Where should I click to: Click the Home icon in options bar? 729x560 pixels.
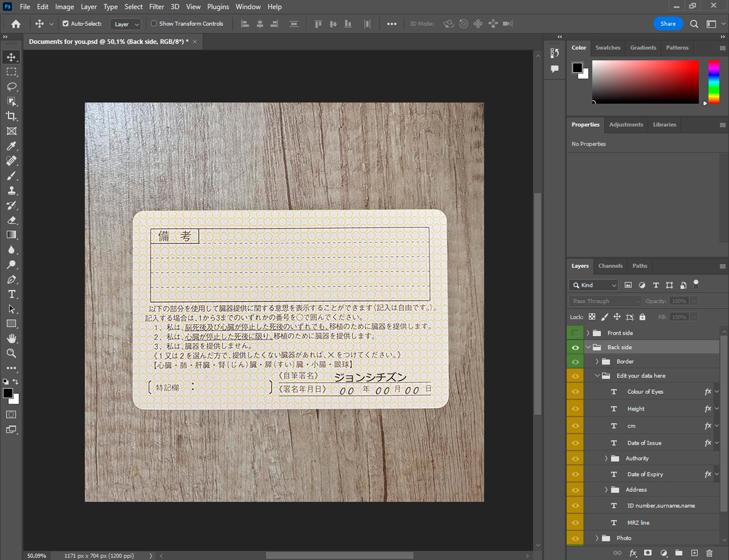point(16,24)
